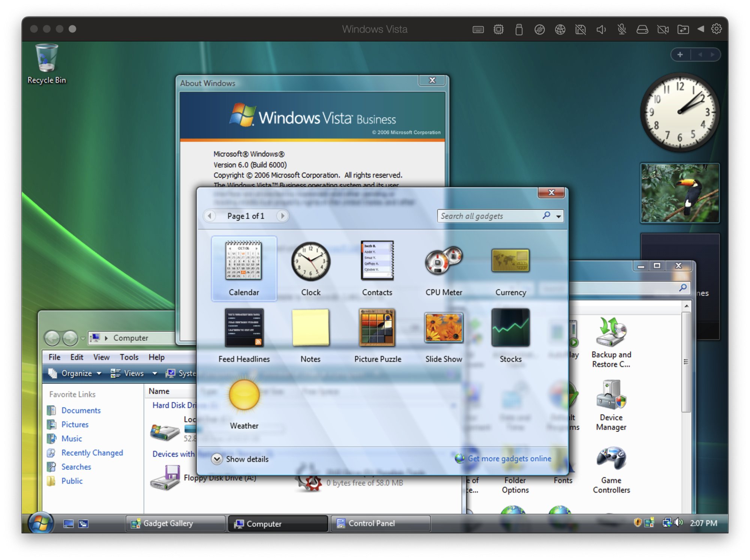Open the Organize dropdown in Computer window
The width and height of the screenshot is (750, 560).
[x=76, y=373]
